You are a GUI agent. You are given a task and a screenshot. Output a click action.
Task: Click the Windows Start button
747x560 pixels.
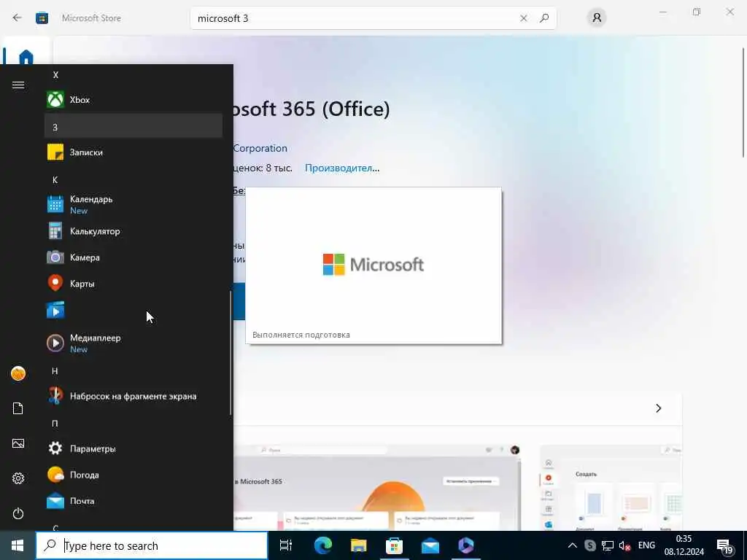click(x=18, y=545)
